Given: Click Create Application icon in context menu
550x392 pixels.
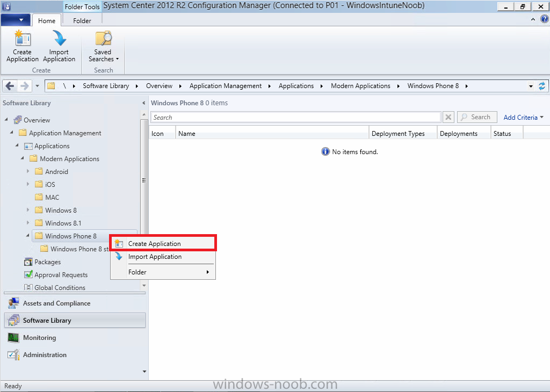Looking at the screenshot, I should point(119,243).
